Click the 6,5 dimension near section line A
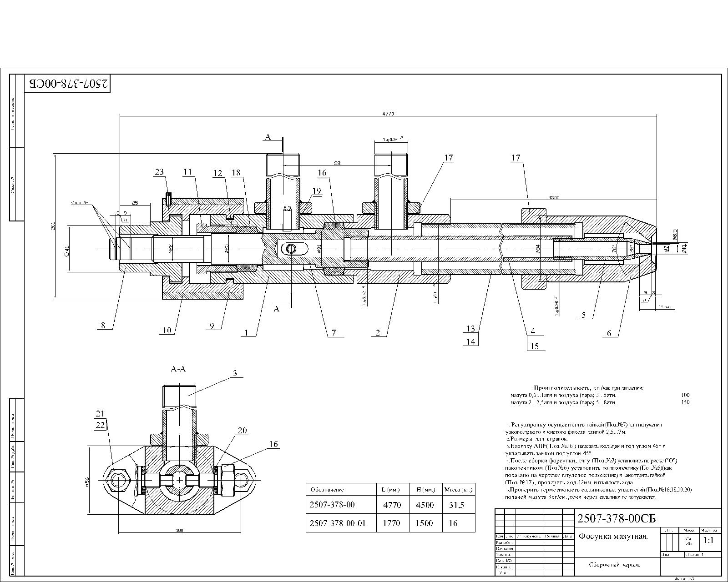This screenshot has height=582, width=728. click(287, 208)
